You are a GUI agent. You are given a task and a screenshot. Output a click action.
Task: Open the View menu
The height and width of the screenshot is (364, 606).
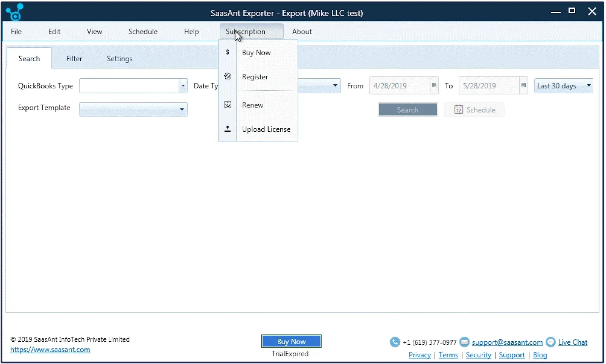[94, 31]
